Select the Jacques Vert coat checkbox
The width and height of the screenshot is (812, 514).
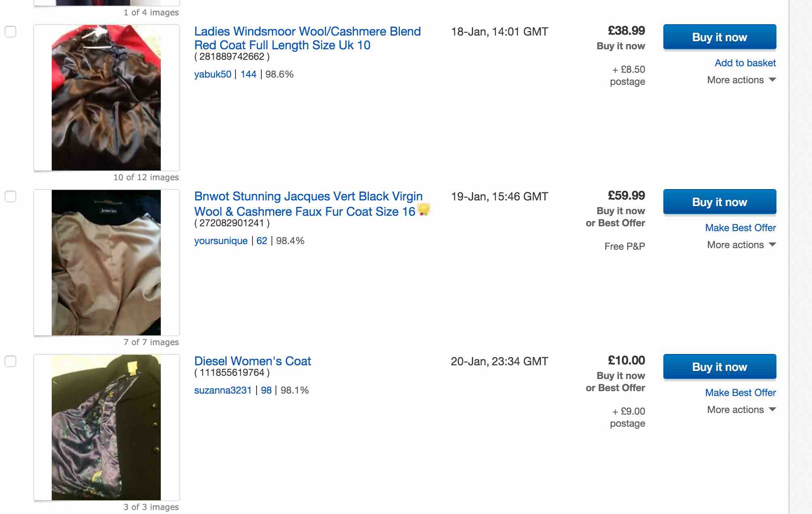click(11, 196)
